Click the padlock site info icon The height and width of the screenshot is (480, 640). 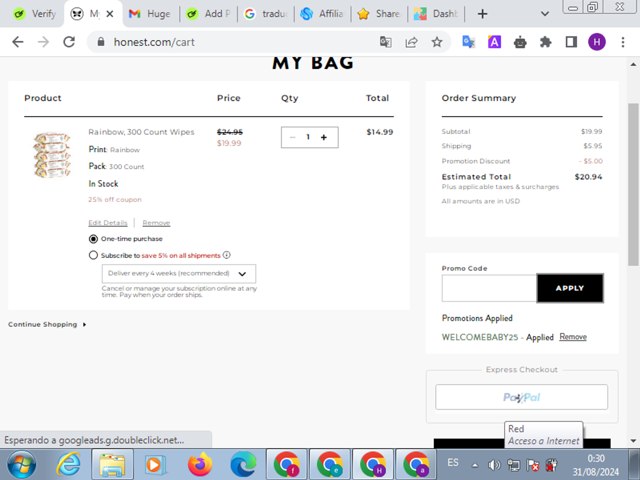pyautogui.click(x=101, y=42)
